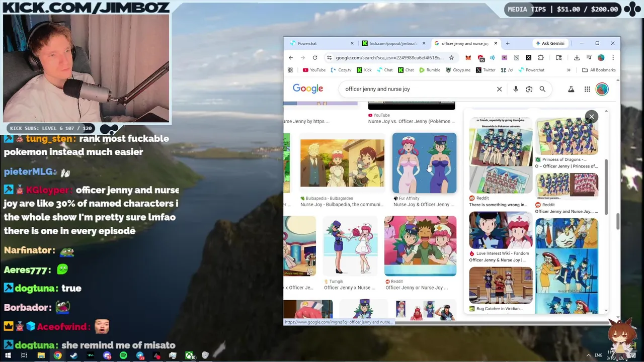Click the image preview panel scrollbar
Image resolution: width=644 pixels, height=362 pixels.
click(x=606, y=186)
